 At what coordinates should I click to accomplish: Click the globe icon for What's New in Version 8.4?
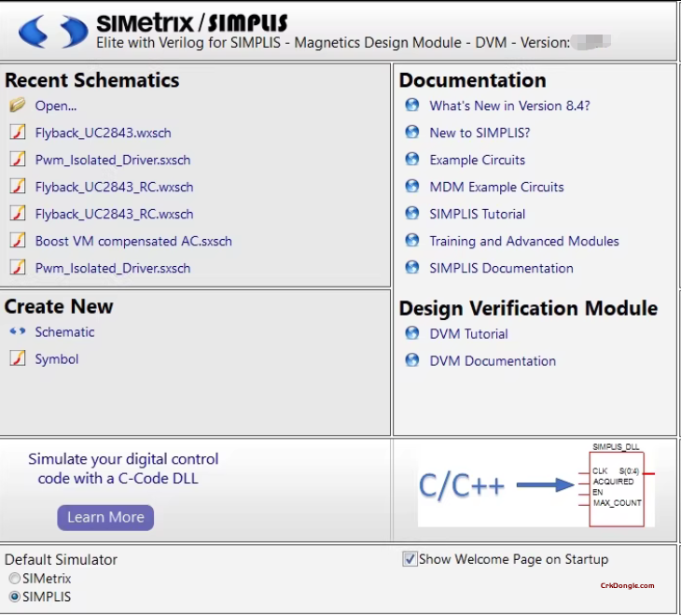click(412, 105)
